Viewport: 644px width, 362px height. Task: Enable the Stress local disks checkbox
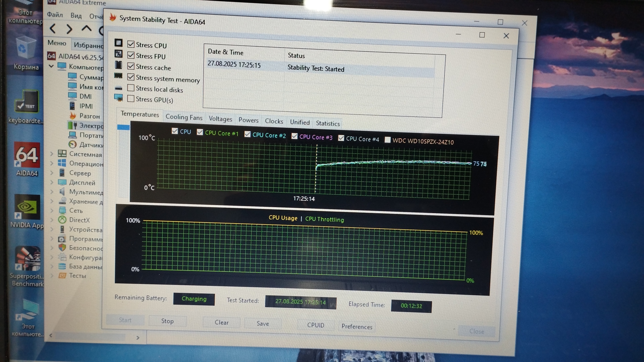point(131,88)
